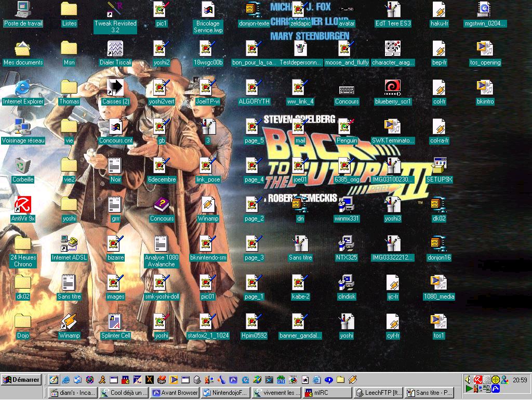The width and height of the screenshot is (532, 400).
Task: Switch to Sans titre - P taskbar window
Action: (x=429, y=393)
